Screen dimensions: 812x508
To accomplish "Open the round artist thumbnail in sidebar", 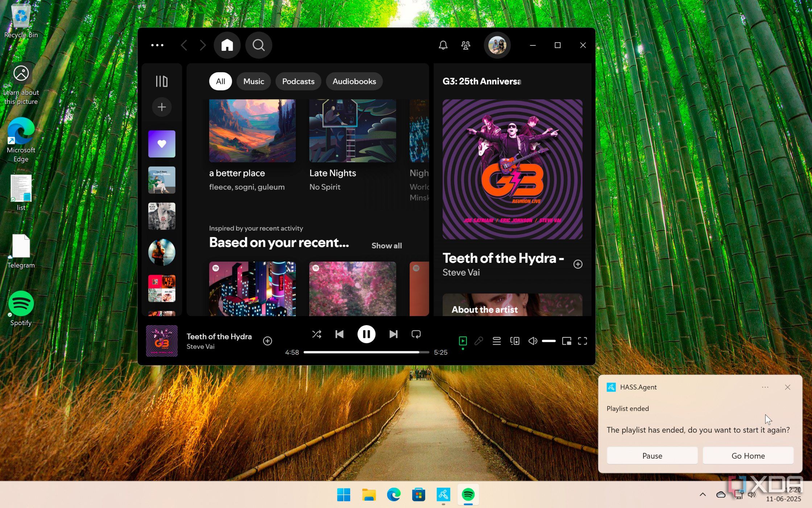I will [x=162, y=252].
